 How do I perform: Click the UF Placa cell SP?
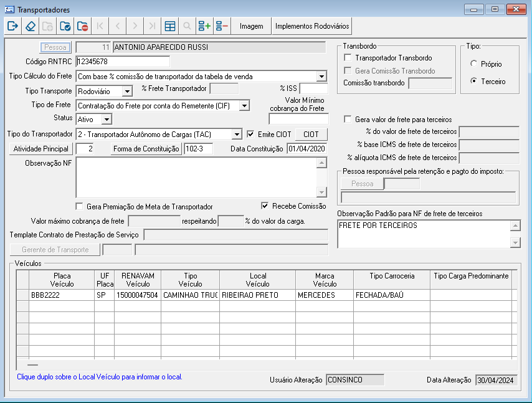pyautogui.click(x=104, y=295)
